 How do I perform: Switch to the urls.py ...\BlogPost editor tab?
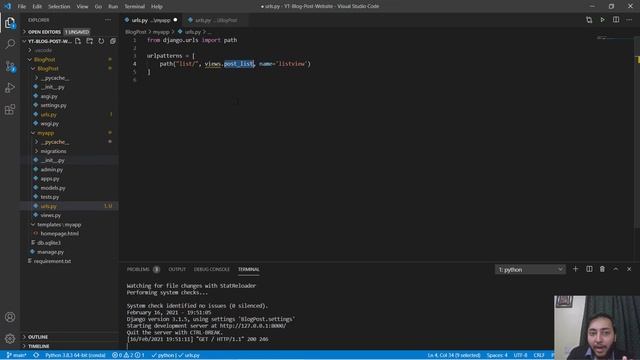point(216,20)
